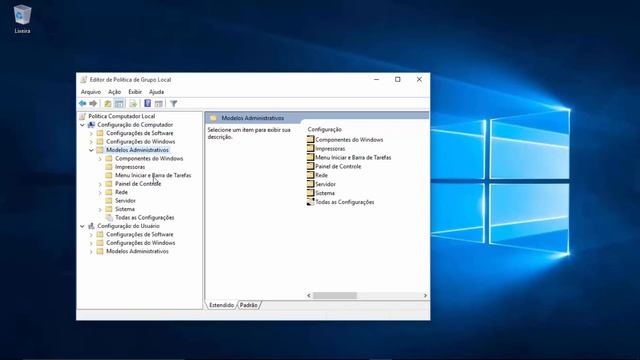This screenshot has height=360, width=640.
Task: Click Painel de Controle folder icon in right list
Action: click(311, 166)
